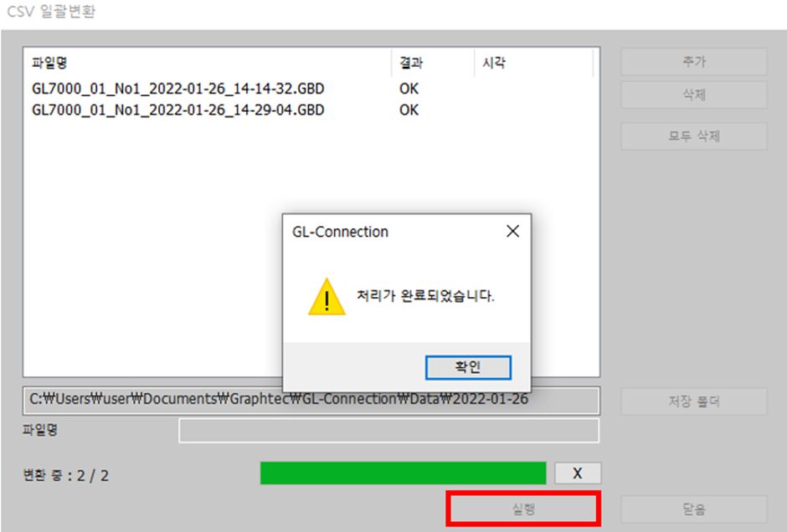
Task: Click the save folder path field
Action: click(311, 400)
